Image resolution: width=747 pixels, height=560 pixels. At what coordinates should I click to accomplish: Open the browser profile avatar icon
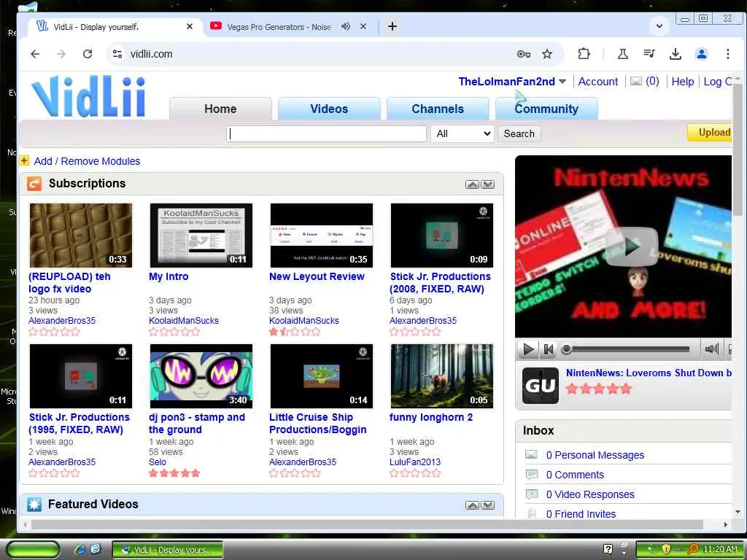(701, 54)
